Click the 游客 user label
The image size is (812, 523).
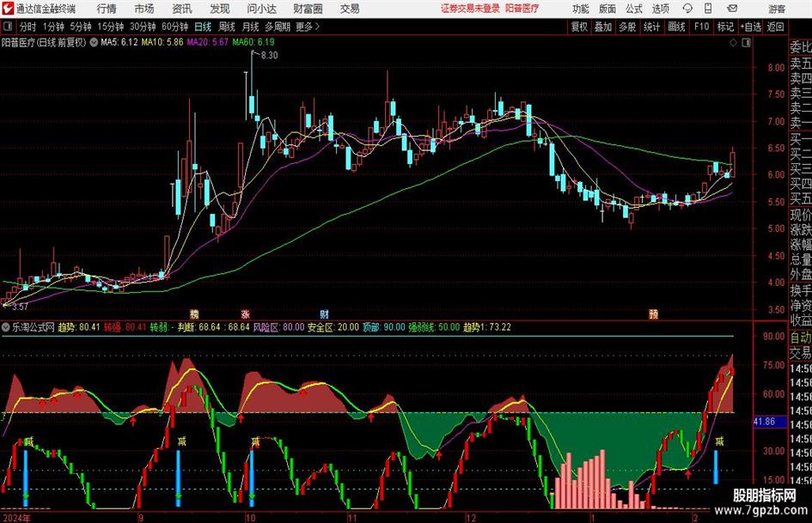[776, 9]
